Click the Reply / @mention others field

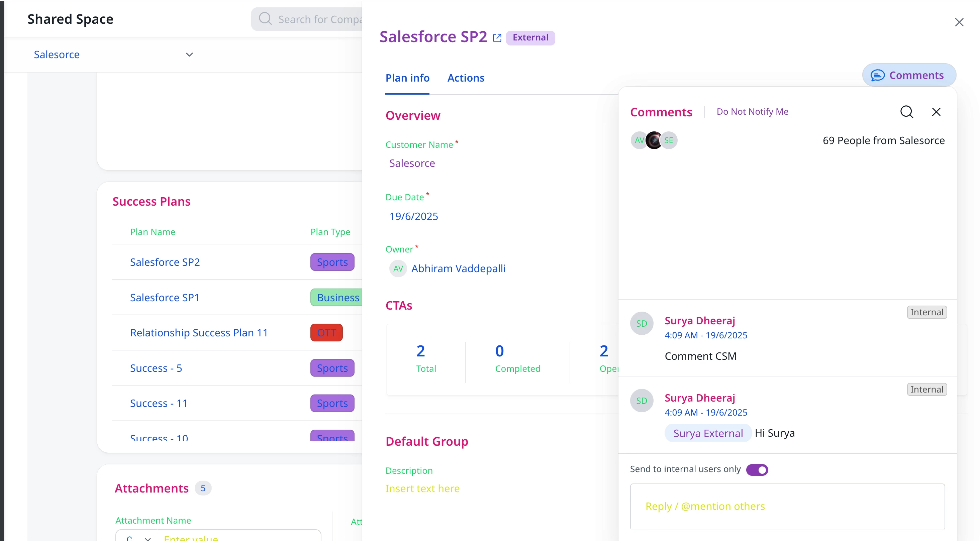787,507
